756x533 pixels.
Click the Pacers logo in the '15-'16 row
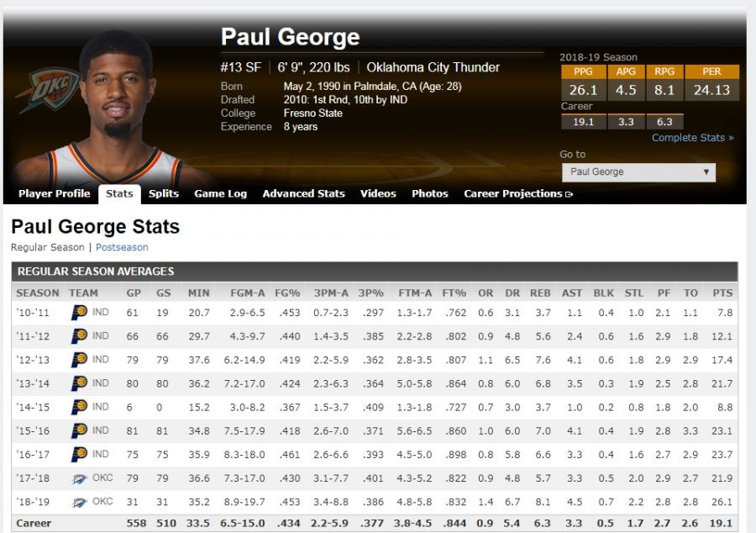pyautogui.click(x=79, y=430)
